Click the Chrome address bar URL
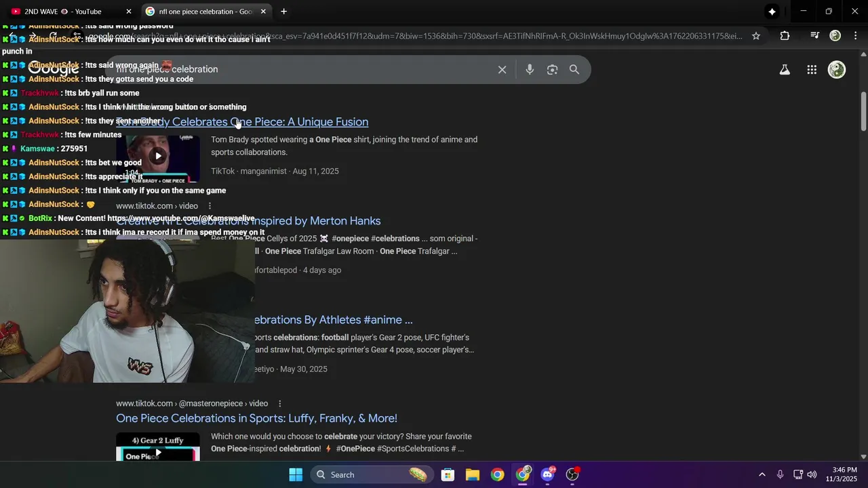The height and width of the screenshot is (488, 868). point(414,36)
